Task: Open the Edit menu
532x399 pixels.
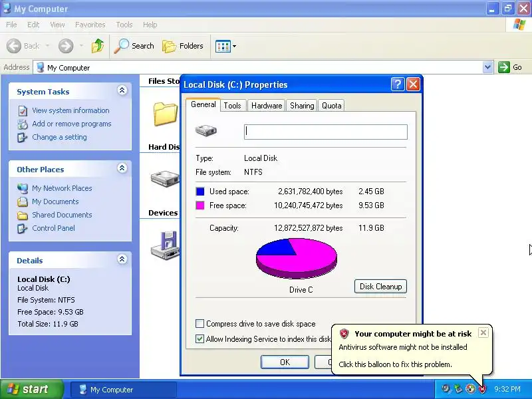Action: [33, 25]
